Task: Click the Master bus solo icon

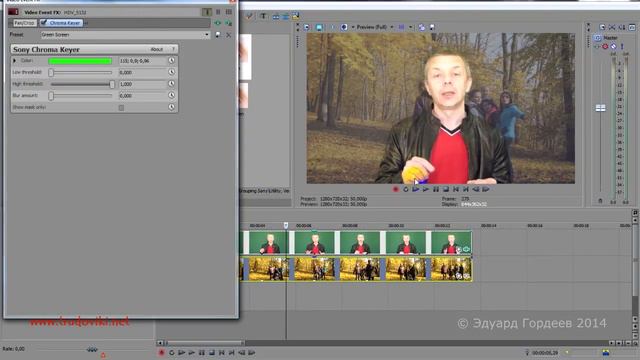Action: (622, 47)
